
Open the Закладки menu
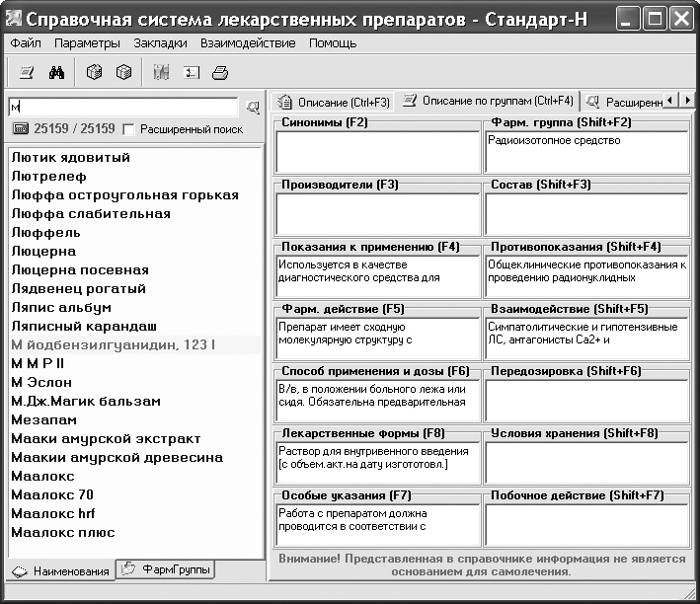160,43
